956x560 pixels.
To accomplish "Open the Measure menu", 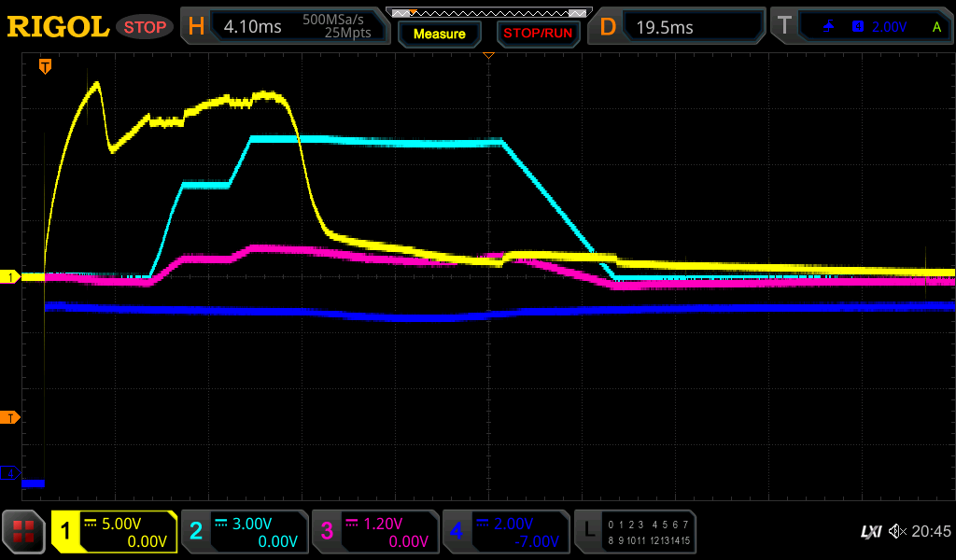I will [x=439, y=34].
